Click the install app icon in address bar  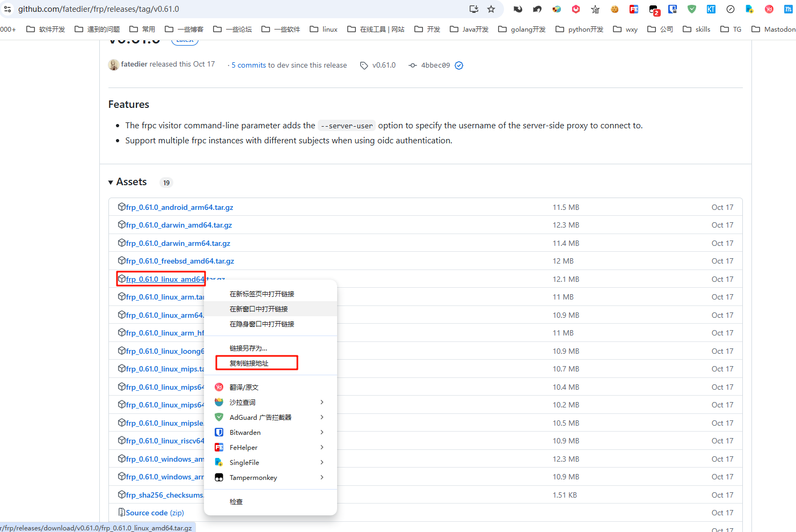click(473, 9)
